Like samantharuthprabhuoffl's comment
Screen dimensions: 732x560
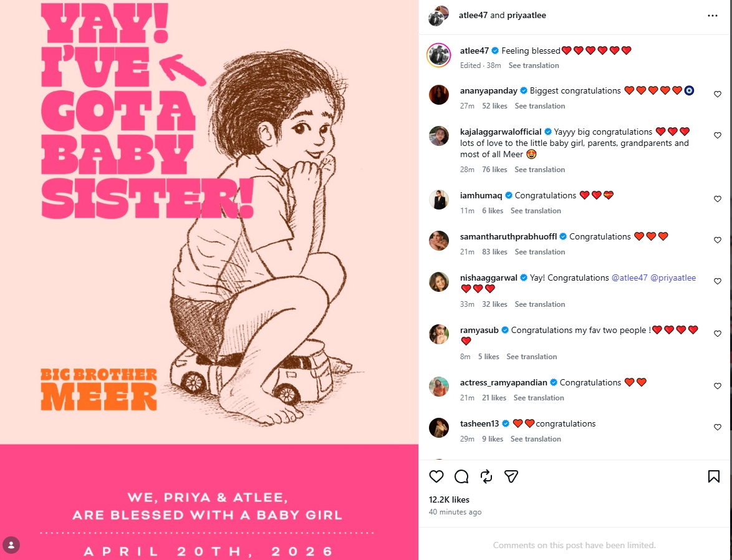click(x=718, y=240)
